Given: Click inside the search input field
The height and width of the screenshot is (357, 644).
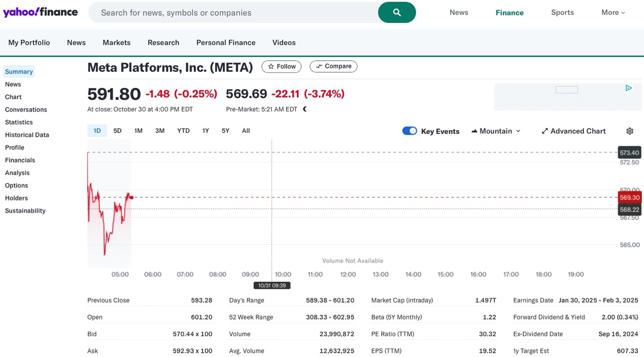Looking at the screenshot, I should (x=231, y=12).
